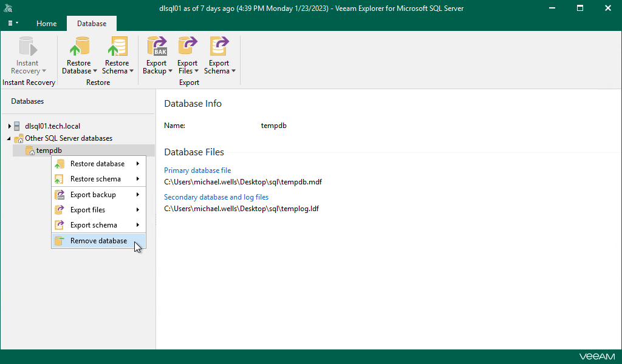Expand the dlsql01.tech.local tree node

click(9, 126)
